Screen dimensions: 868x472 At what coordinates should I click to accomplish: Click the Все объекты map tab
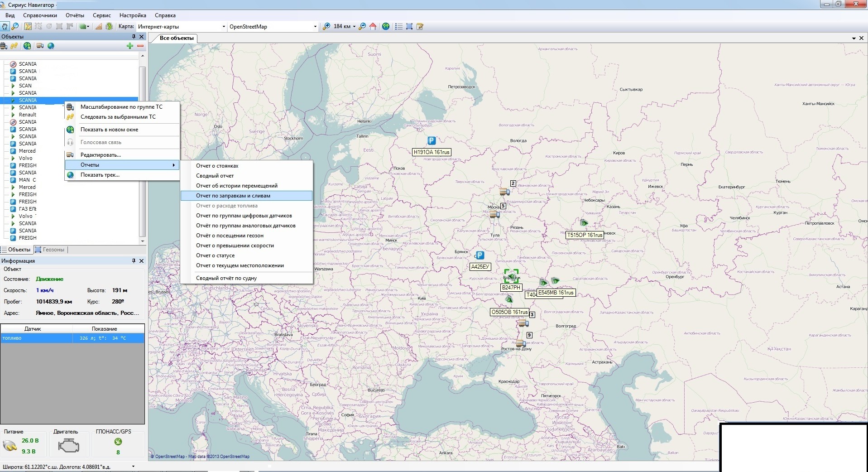(176, 38)
